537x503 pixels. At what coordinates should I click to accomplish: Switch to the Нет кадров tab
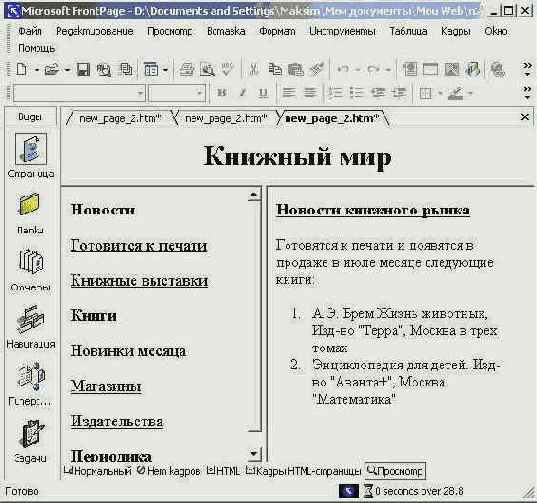click(x=168, y=471)
